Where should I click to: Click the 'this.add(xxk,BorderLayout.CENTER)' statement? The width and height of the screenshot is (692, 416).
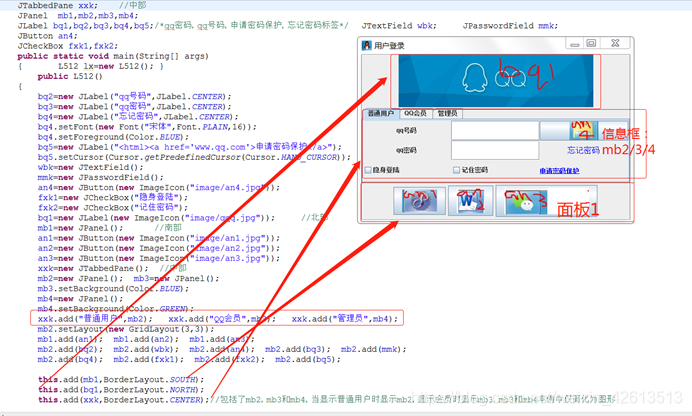(124, 400)
